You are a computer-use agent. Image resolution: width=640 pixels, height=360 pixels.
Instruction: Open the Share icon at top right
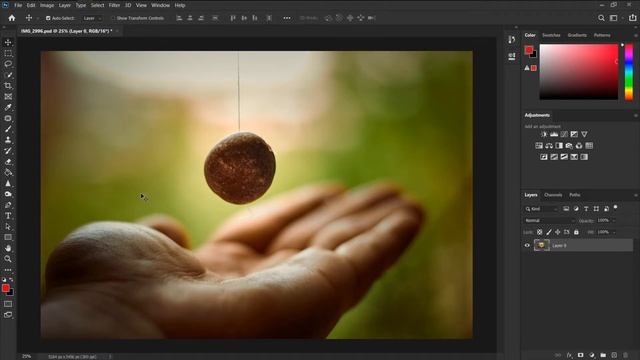(632, 18)
